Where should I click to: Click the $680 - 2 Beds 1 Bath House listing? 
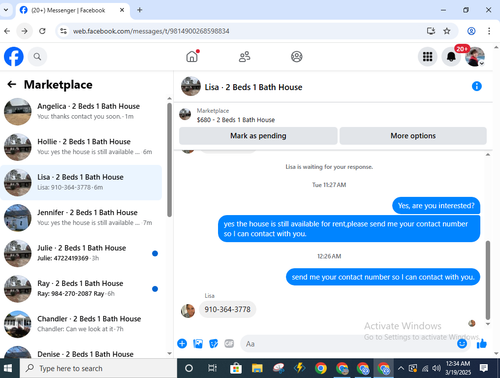point(236,120)
